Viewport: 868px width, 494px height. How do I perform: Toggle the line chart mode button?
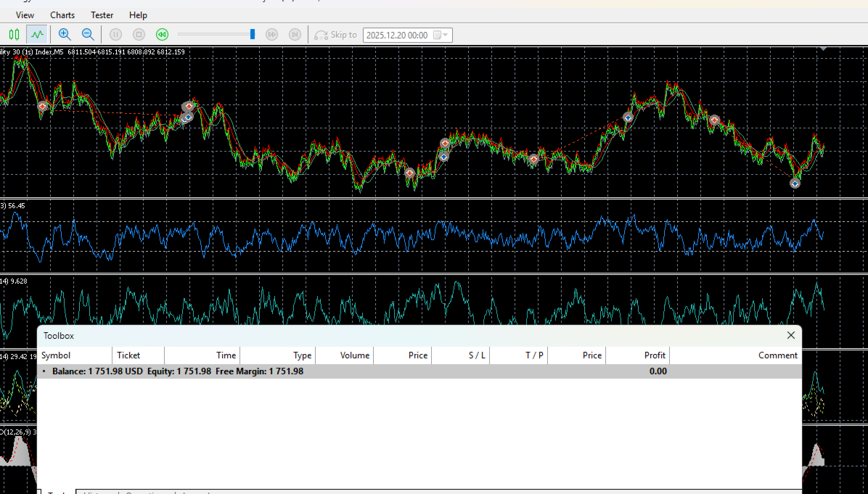pyautogui.click(x=37, y=34)
